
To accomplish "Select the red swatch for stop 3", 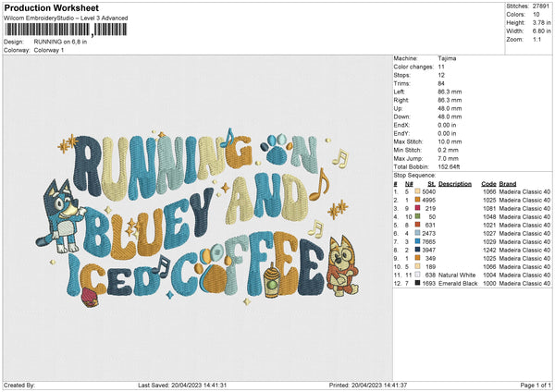I will click(417, 207).
